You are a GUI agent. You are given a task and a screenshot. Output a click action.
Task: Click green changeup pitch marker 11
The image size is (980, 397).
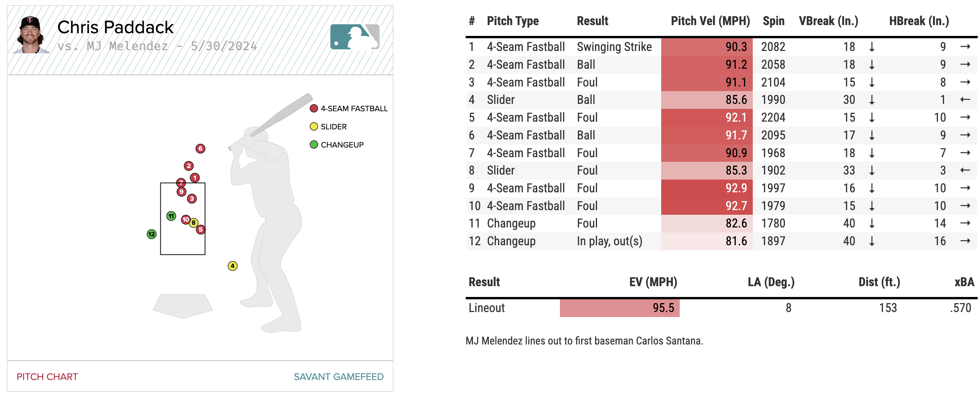(x=171, y=216)
